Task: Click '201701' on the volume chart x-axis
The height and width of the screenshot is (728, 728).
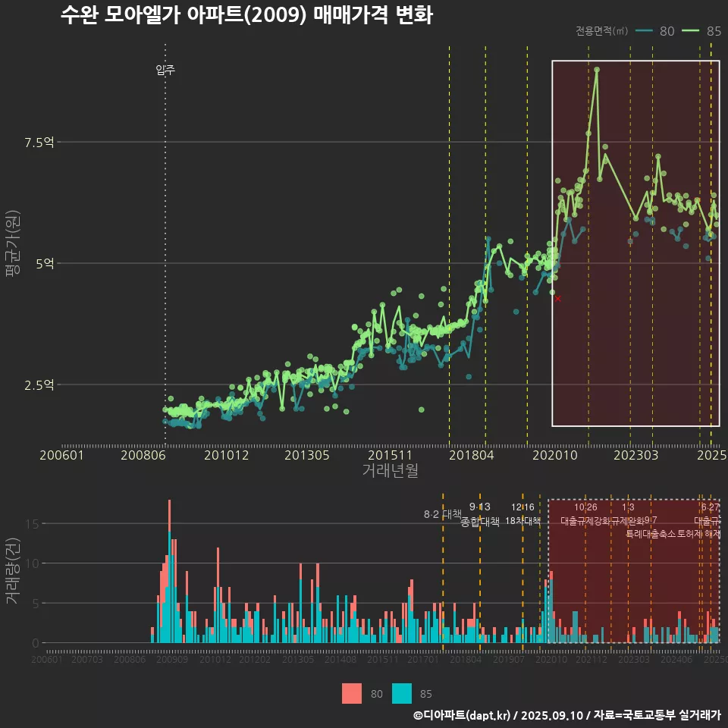Action: click(423, 659)
